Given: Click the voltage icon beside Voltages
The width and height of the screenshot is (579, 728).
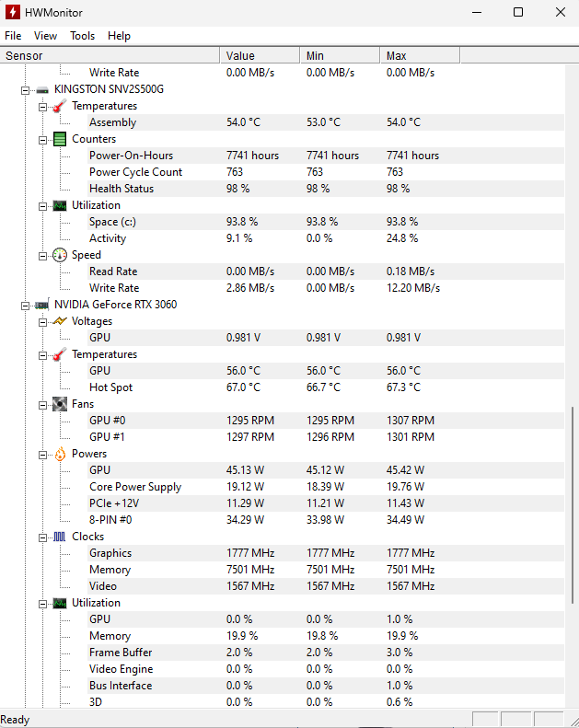Looking at the screenshot, I should pos(60,321).
